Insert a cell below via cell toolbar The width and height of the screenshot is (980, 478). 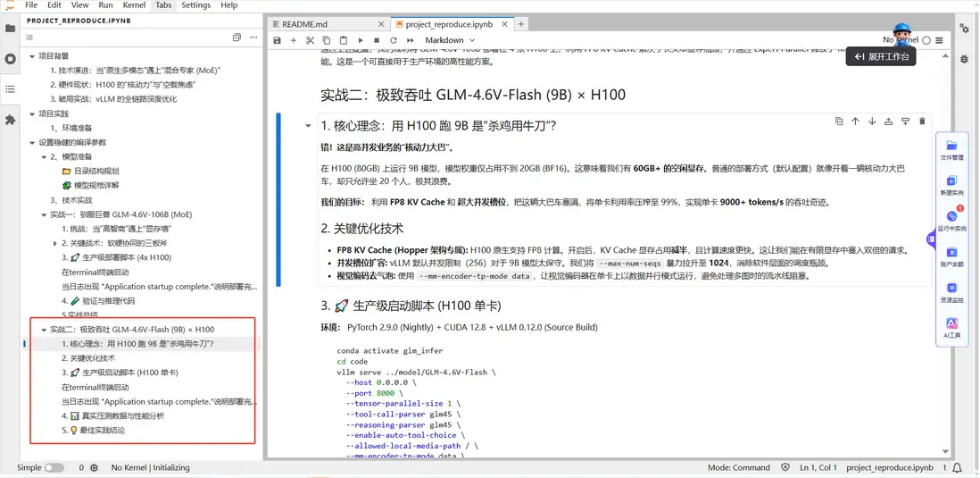click(905, 122)
